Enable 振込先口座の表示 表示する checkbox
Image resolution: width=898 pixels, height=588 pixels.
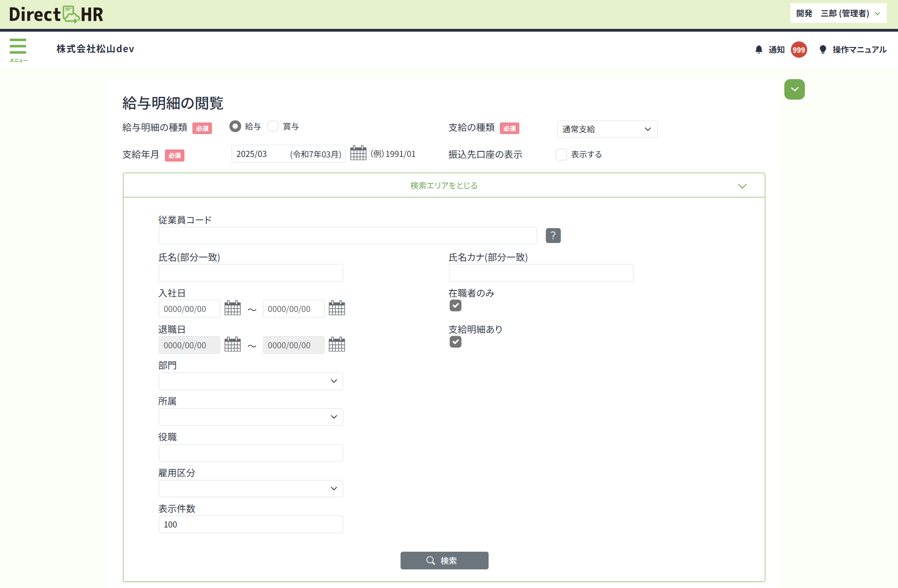click(x=561, y=155)
